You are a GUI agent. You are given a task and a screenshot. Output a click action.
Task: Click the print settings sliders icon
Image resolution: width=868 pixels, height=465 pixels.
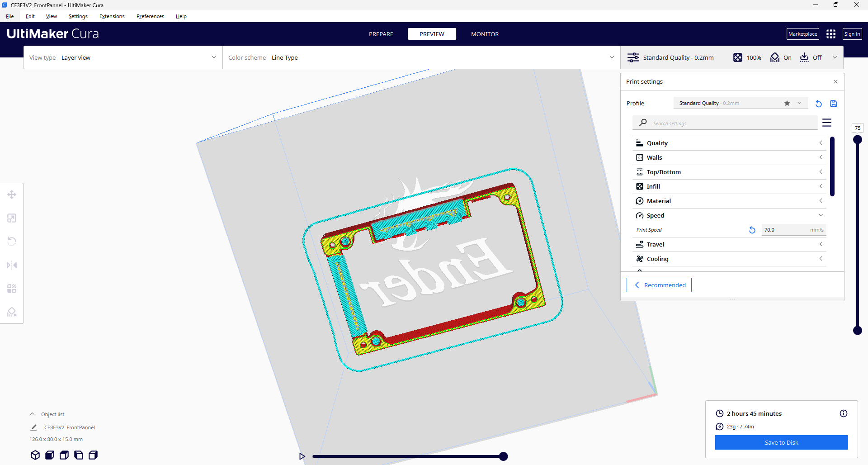click(x=633, y=57)
